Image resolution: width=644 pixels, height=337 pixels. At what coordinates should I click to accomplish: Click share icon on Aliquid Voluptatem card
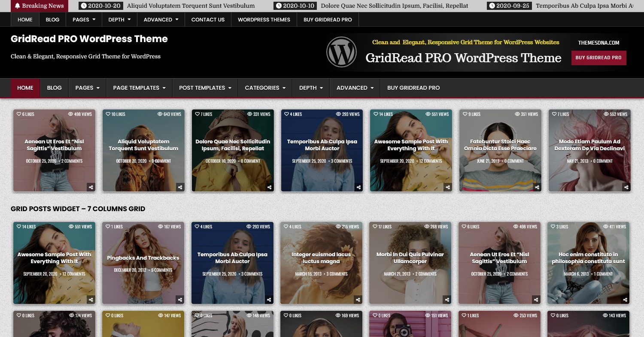[x=180, y=187]
